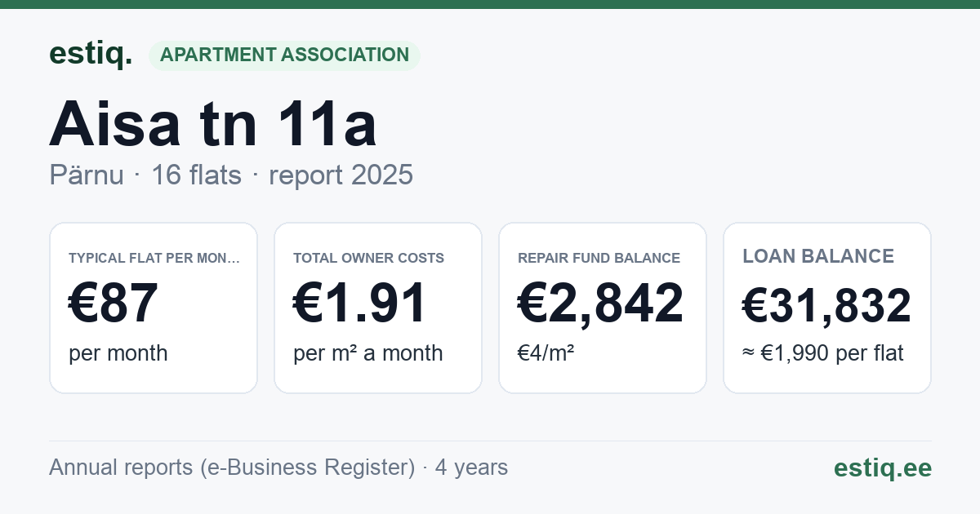Click the TOTAL OWNER COSTS label
The height and width of the screenshot is (514, 980).
tap(369, 258)
